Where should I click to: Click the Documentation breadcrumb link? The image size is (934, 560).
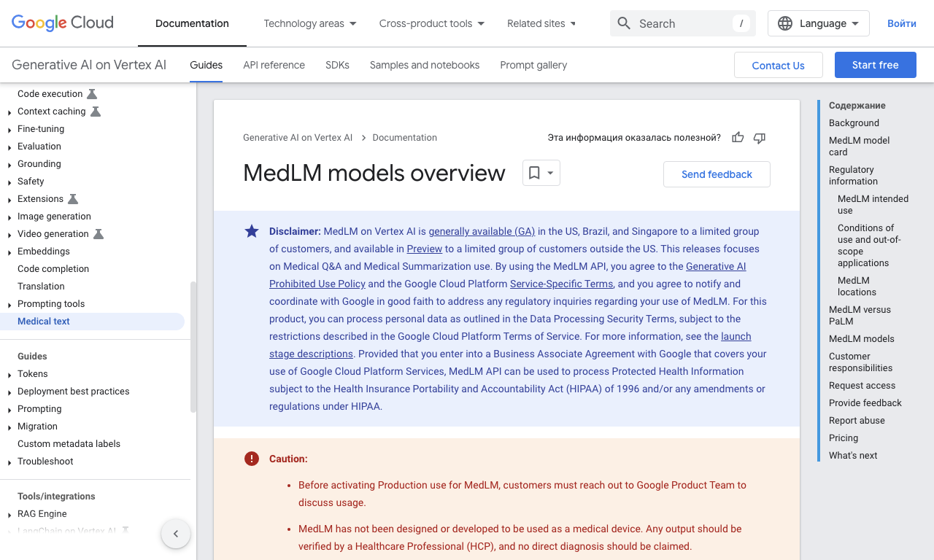coord(404,137)
